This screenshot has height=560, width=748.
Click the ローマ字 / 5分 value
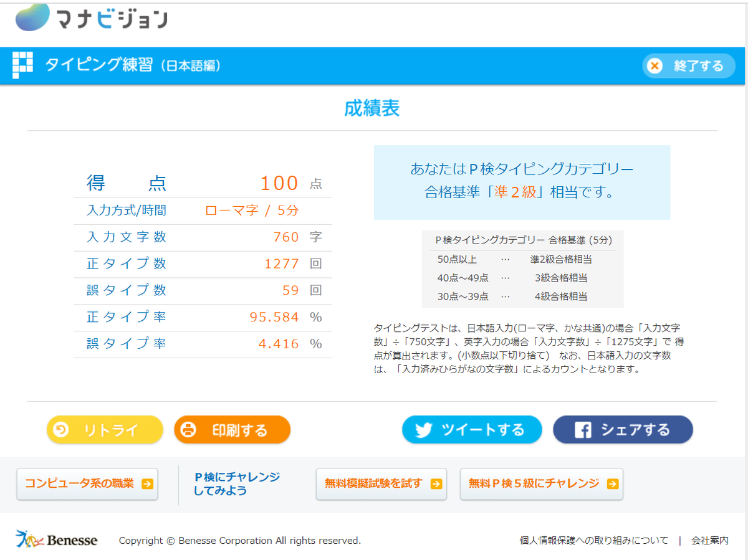point(252,211)
